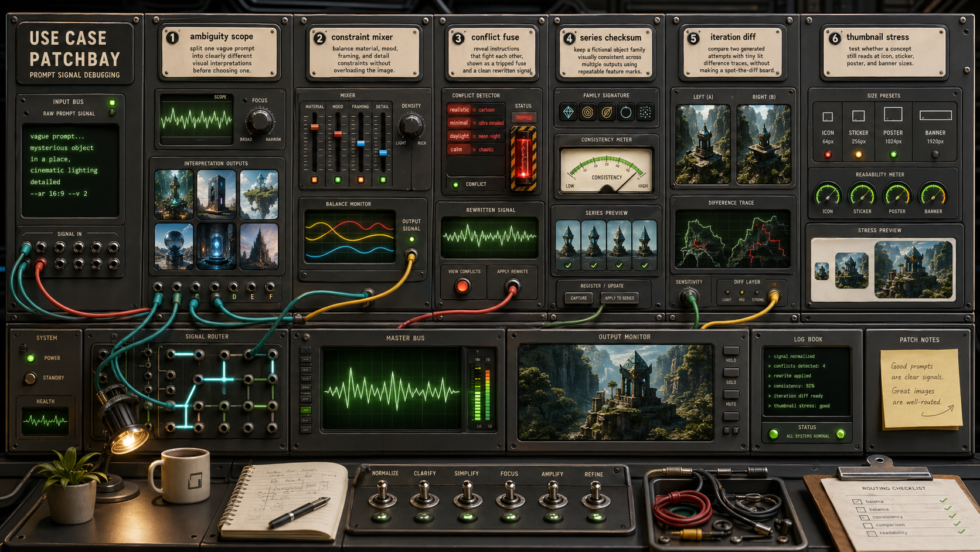Choose the leaf-shaped family signature icon

click(607, 112)
